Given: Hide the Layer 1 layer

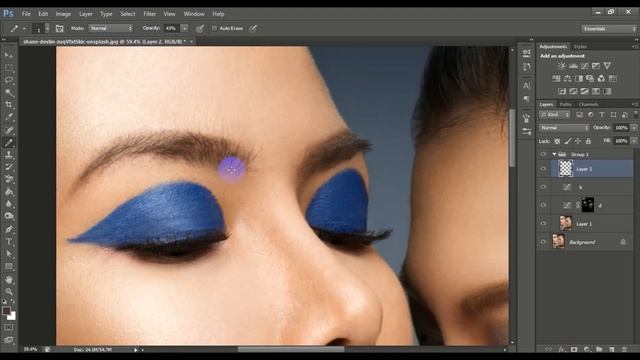Looking at the screenshot, I should (x=543, y=224).
